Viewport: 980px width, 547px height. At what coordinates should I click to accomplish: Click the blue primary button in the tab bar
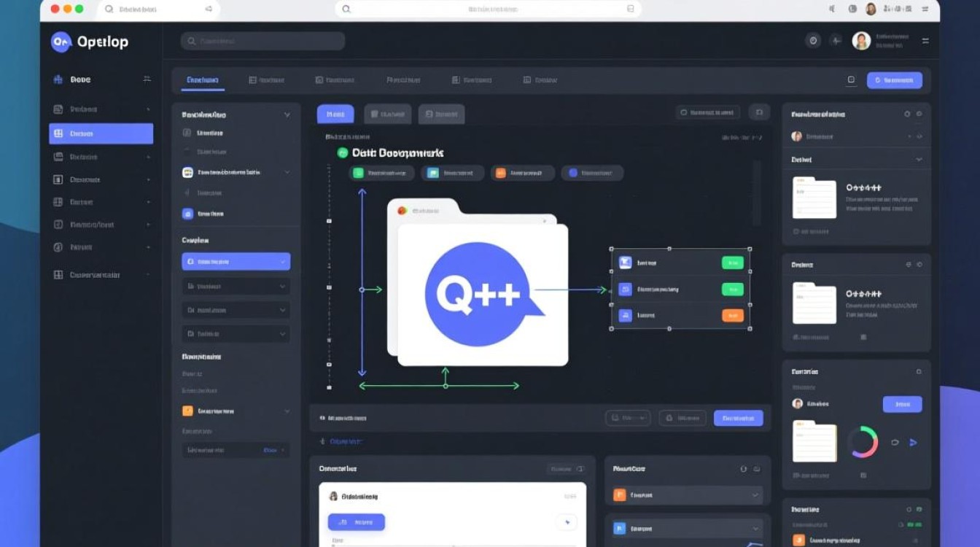(x=894, y=80)
